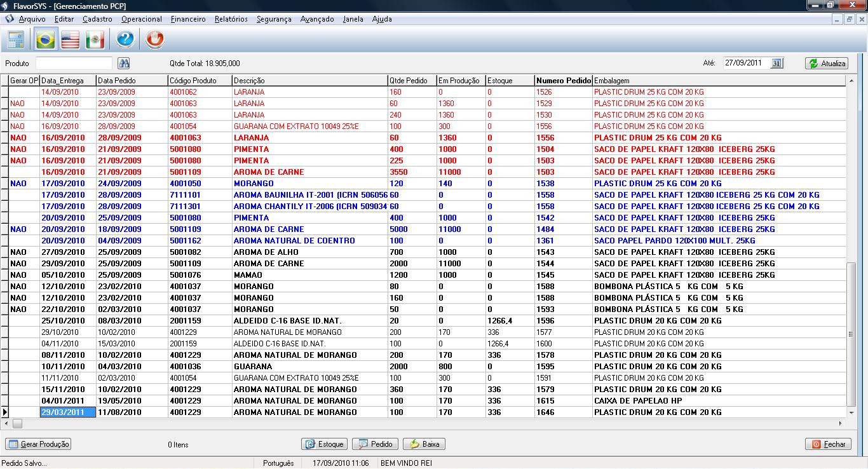Viewport: 868px width, 469px height.
Task: Click the horizontal scrollbar left arrow
Action: 5,423
